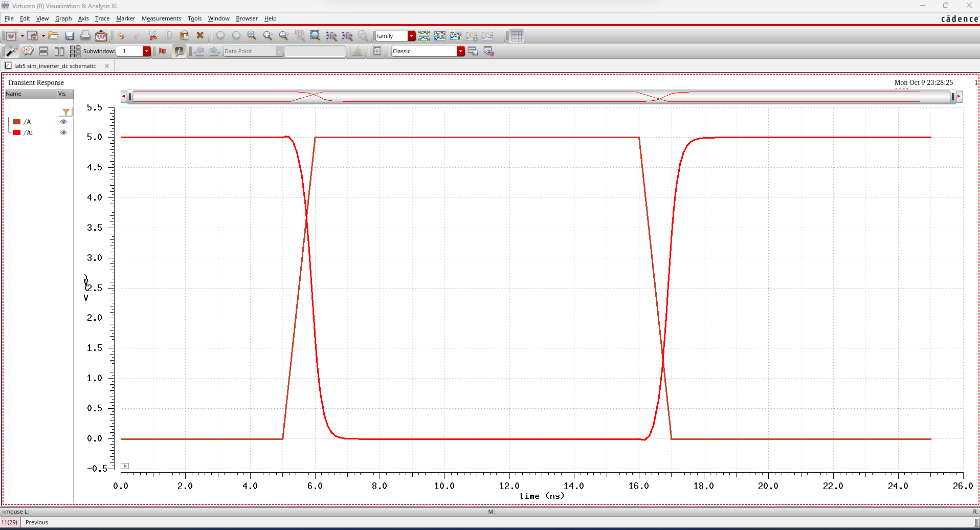Click the overview zoom slider bar
The height and width of the screenshot is (530, 980).
pyautogui.click(x=541, y=97)
